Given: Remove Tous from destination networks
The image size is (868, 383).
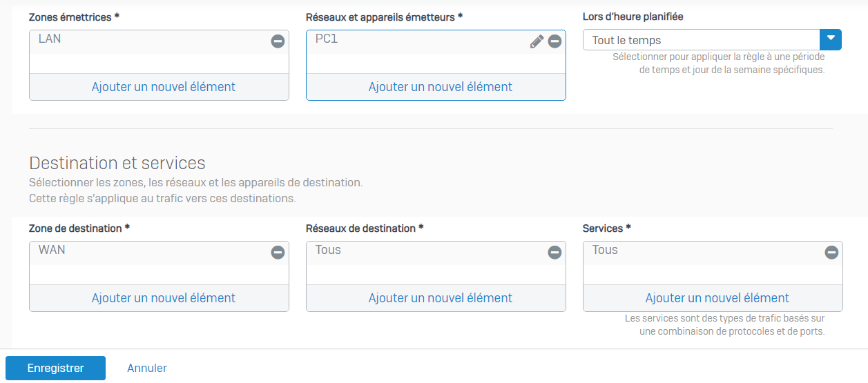Looking at the screenshot, I should click(x=554, y=253).
